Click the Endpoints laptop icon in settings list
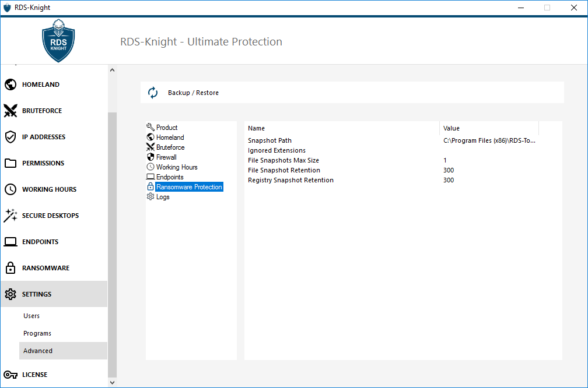Screen dimensions: 588x388 pos(150,177)
